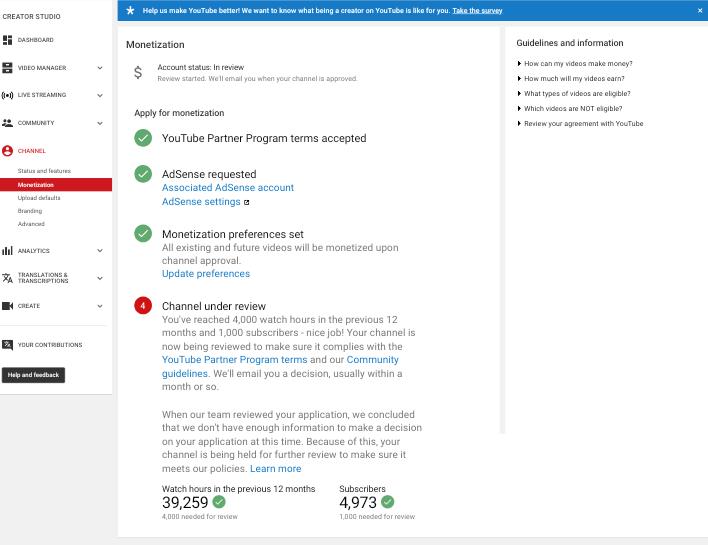The image size is (708, 545).
Task: Click the star icon in the survey banner
Action: pyautogui.click(x=130, y=10)
